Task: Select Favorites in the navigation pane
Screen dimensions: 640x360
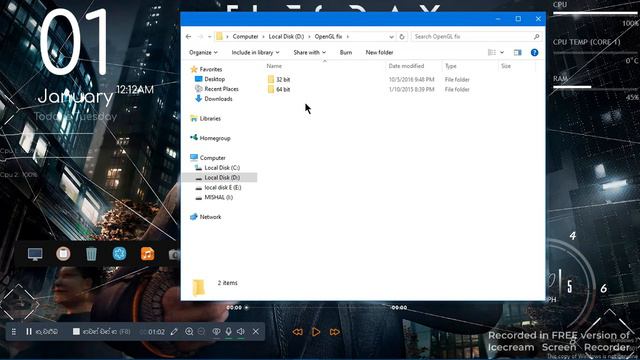Action: [211, 69]
